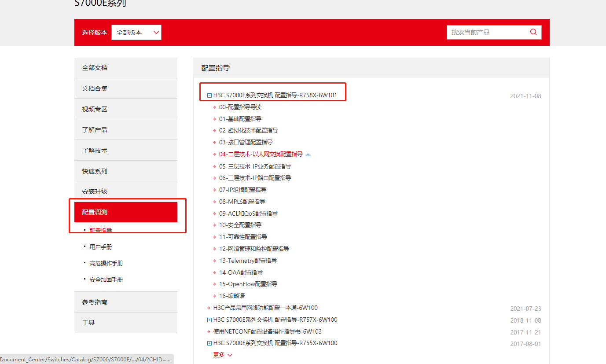Open the 11-可靠性配置指导 link
606x364 pixels.
click(x=243, y=237)
